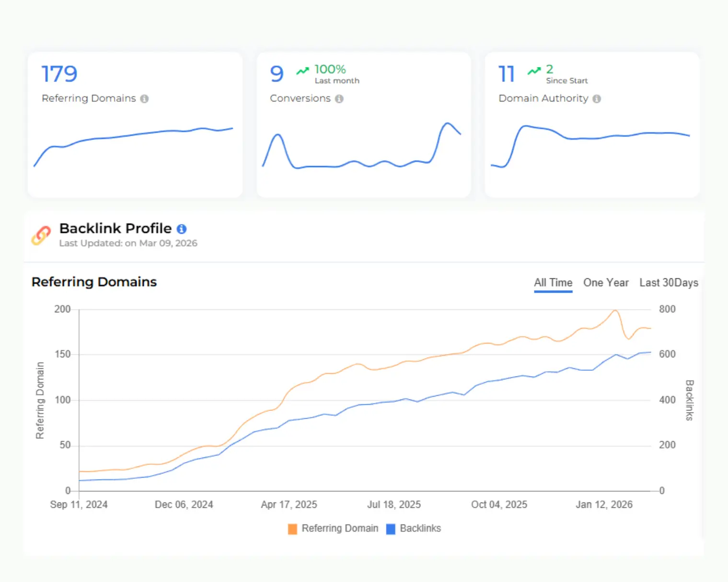The image size is (728, 582).
Task: Hide the Backlinks line via legend entry
Action: [x=420, y=528]
